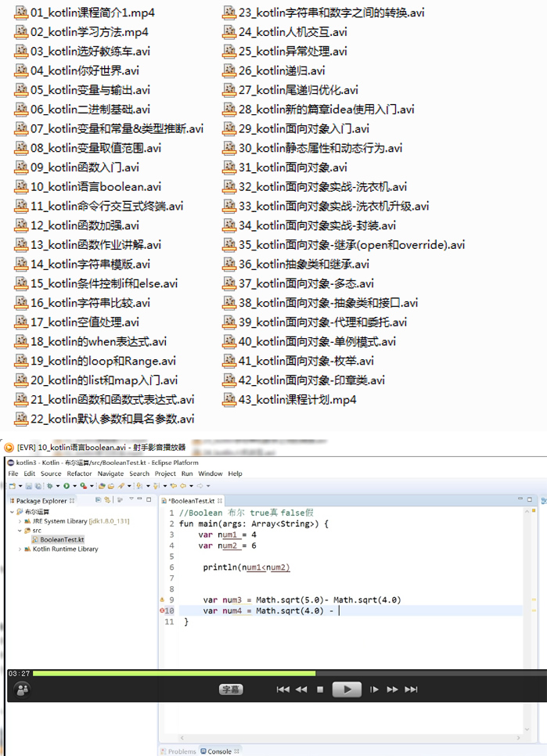Open the Navigate menu
The image size is (547, 756).
point(110,473)
